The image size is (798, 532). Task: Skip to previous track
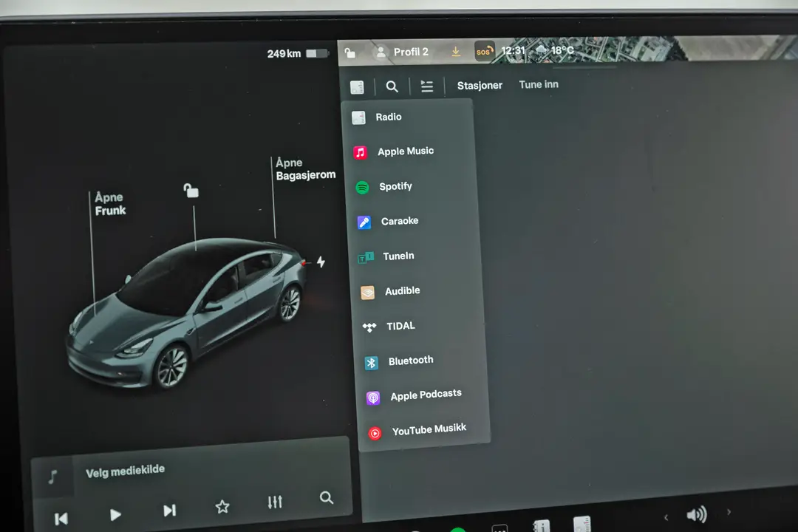click(61, 519)
